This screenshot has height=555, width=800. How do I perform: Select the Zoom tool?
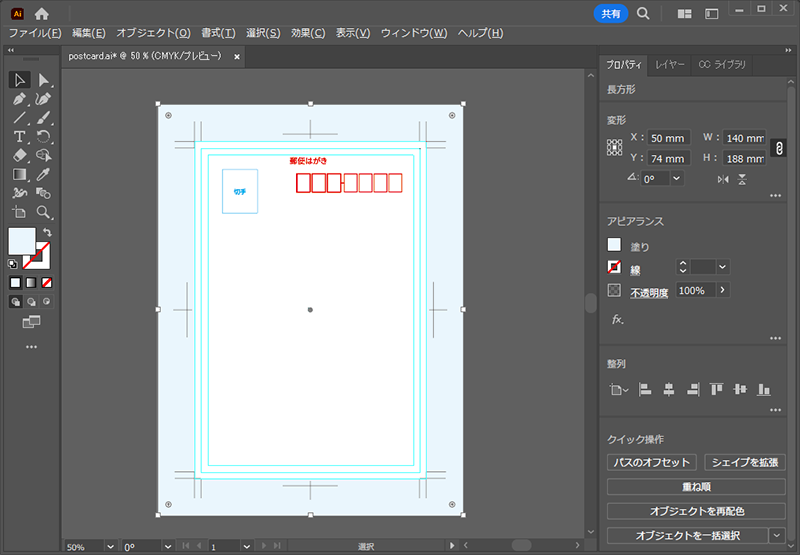44,212
